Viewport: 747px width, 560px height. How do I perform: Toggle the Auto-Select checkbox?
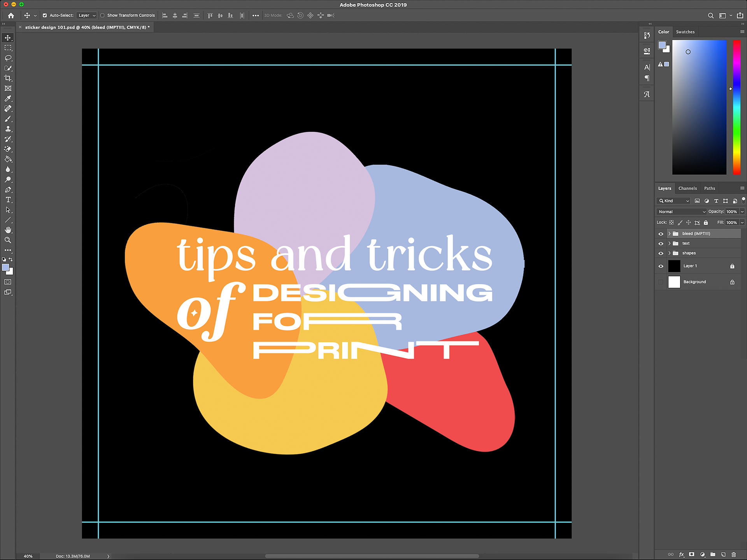point(45,16)
